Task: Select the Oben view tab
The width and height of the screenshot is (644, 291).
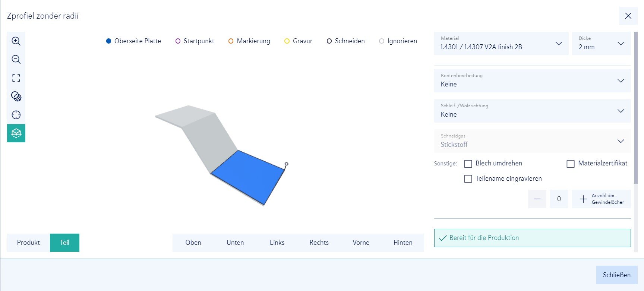Action: pos(193,243)
